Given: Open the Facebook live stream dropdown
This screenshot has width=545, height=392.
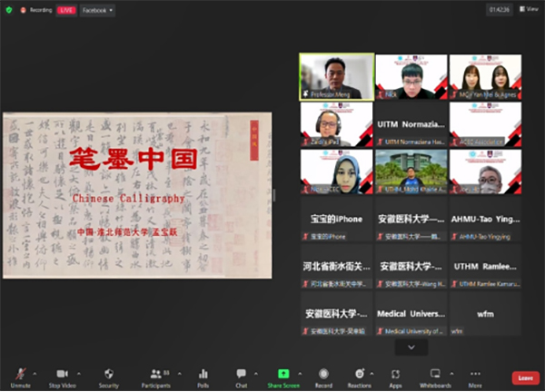Looking at the screenshot, I should tap(97, 10).
